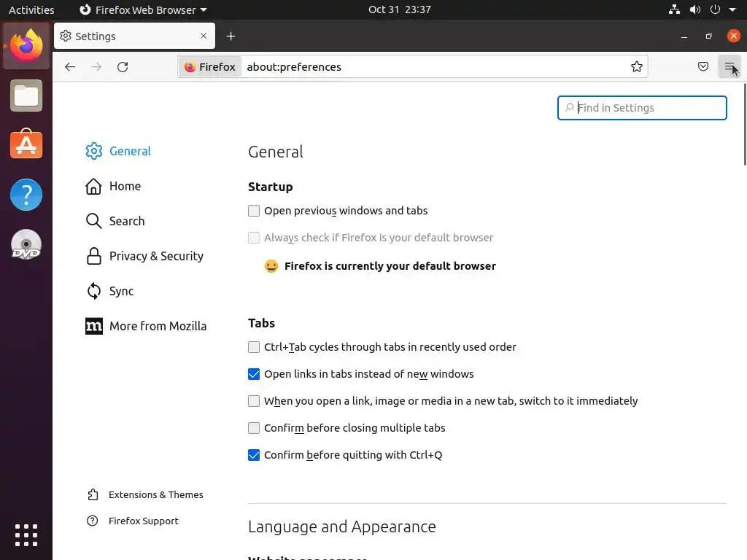Click the Extensions puzzle piece icon
Viewport: 747px width, 560px height.
(93, 495)
